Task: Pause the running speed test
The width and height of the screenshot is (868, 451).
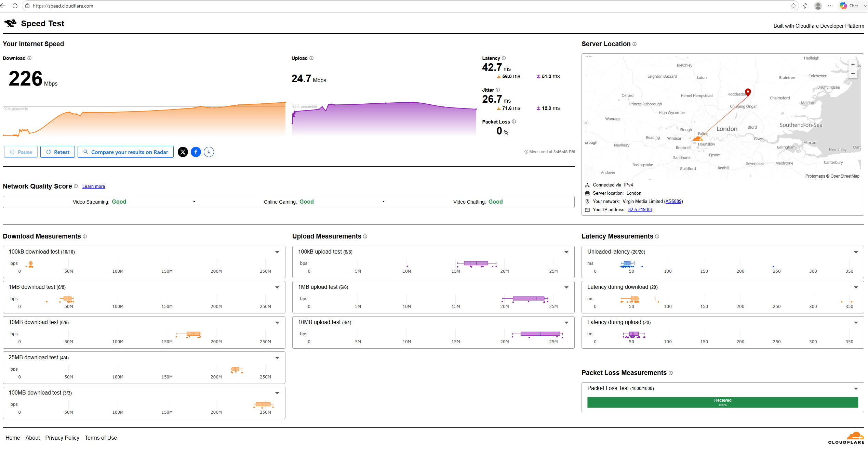Action: tap(21, 152)
